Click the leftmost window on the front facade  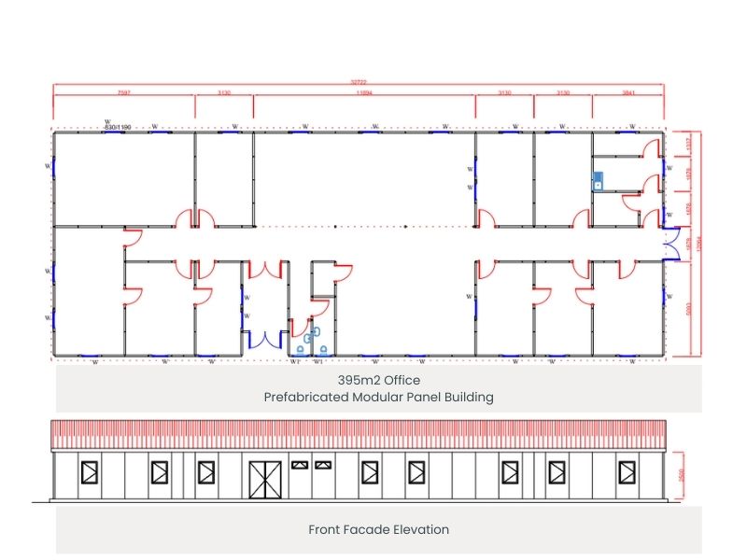point(92,474)
